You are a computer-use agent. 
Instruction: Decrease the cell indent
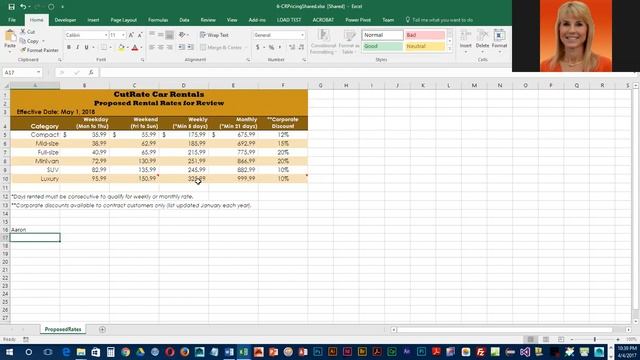coord(182,47)
